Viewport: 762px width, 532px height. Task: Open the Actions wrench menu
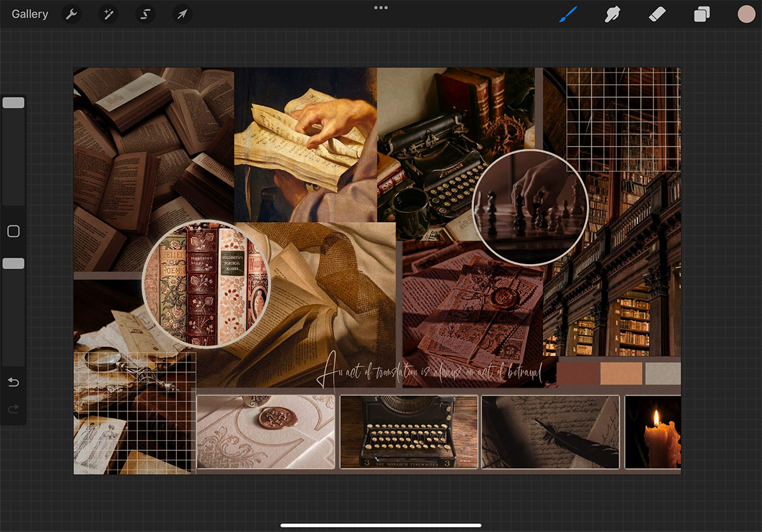pyautogui.click(x=71, y=14)
